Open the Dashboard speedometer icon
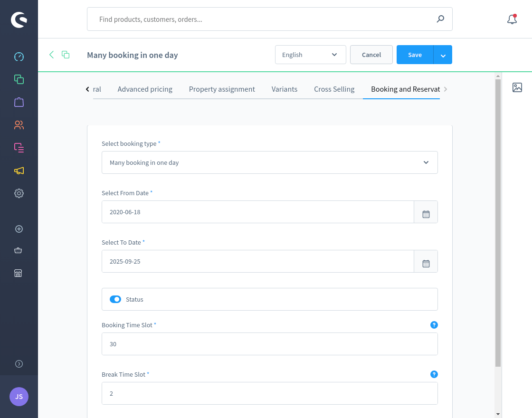Viewport: 532px width, 418px height. 19,57
